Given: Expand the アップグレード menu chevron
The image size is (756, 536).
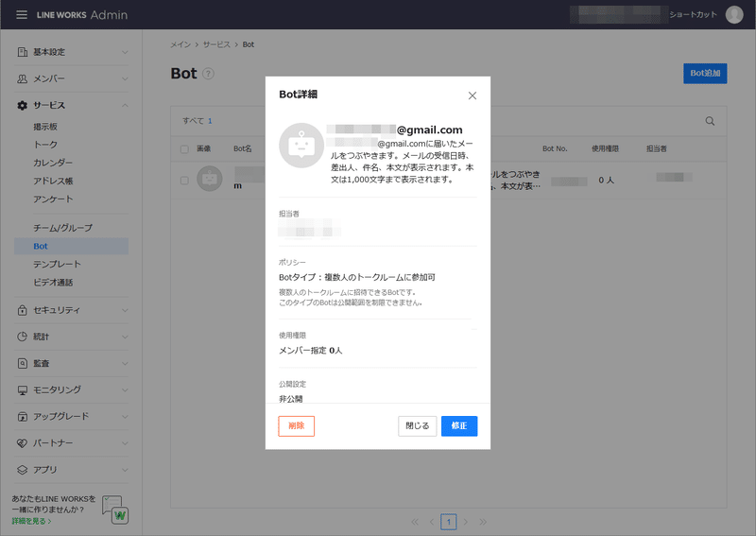Looking at the screenshot, I should (125, 416).
